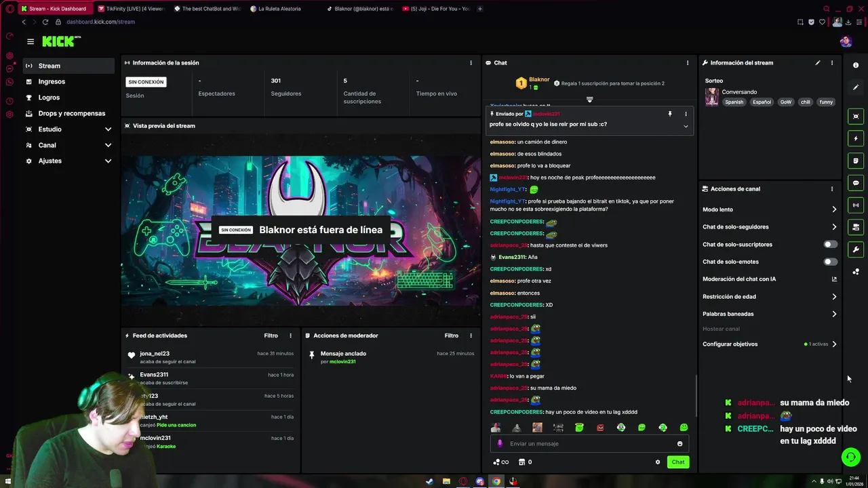Open Moderación del chat con IA link
This screenshot has height=488, width=868.
tap(770, 279)
